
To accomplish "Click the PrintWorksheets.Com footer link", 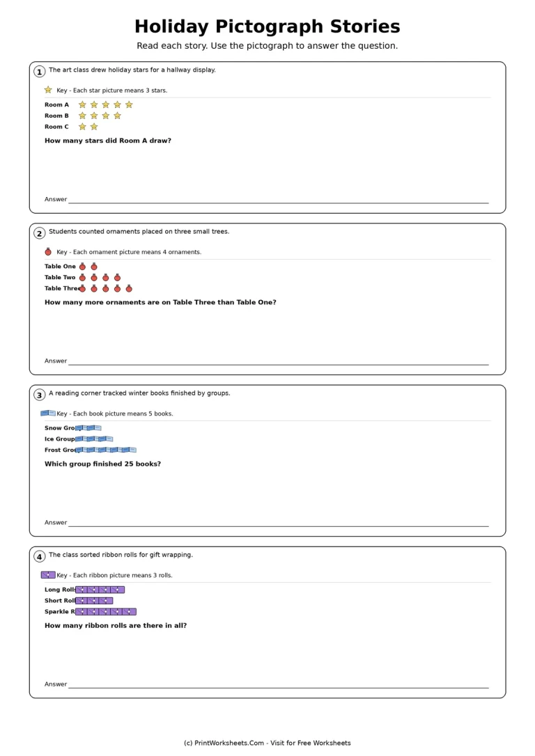I will tap(267, 743).
